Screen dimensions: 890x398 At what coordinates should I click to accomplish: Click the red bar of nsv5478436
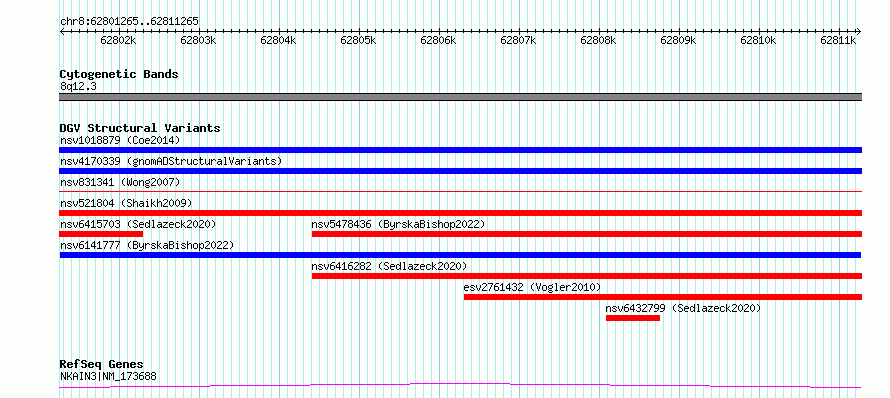point(587,234)
